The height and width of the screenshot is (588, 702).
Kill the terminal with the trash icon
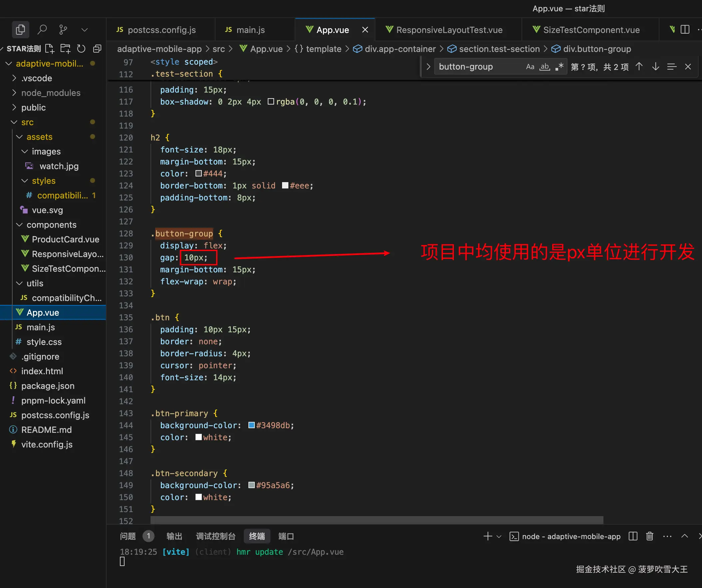(649, 536)
